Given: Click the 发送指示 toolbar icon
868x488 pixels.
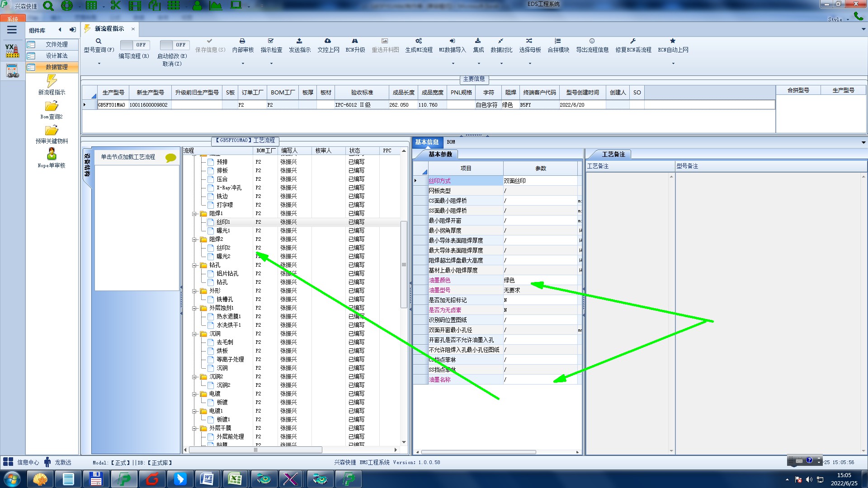Looking at the screenshot, I should click(x=299, y=41).
